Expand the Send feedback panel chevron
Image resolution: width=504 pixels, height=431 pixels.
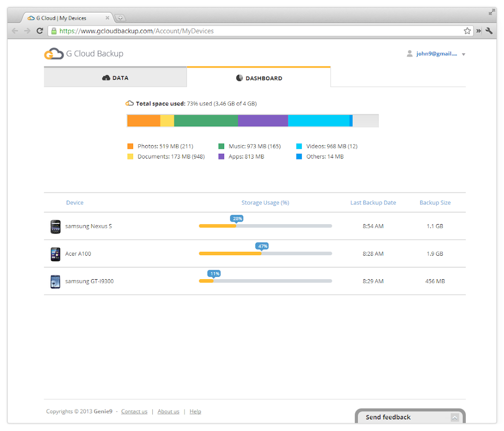(454, 417)
